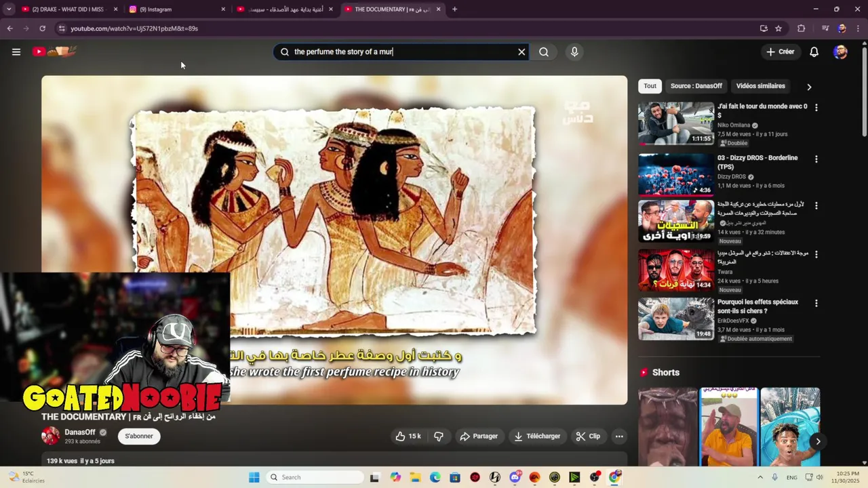Click the Créer button

780,52
